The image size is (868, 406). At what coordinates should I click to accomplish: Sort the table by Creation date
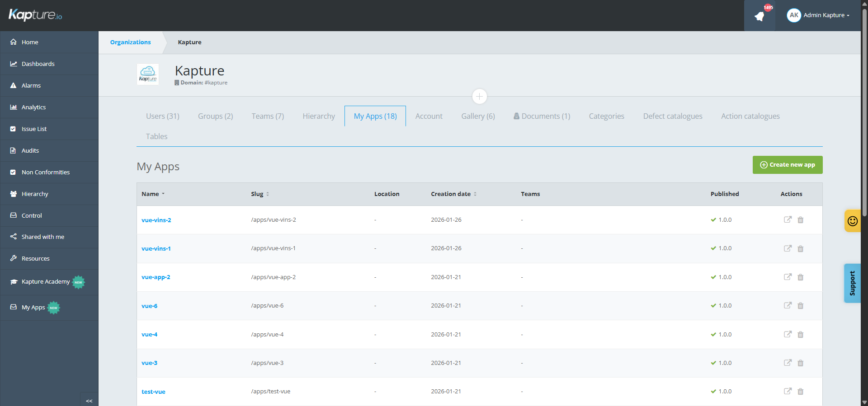tap(454, 194)
